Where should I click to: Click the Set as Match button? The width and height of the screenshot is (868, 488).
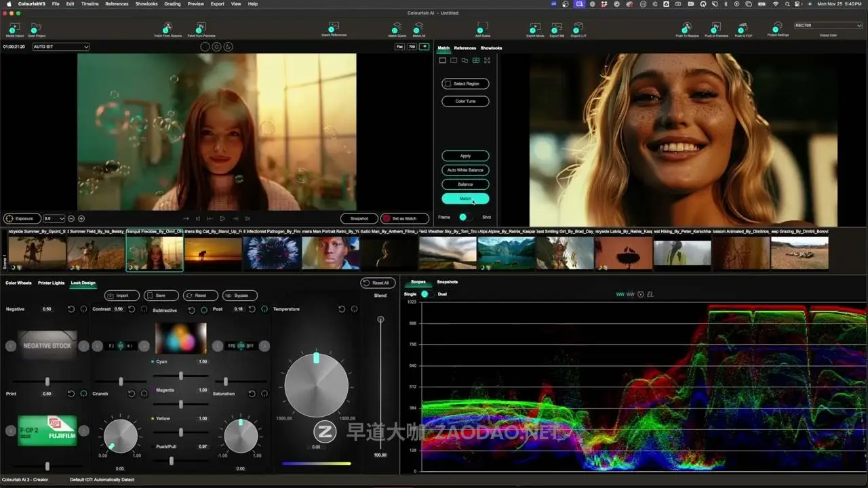[405, 219]
